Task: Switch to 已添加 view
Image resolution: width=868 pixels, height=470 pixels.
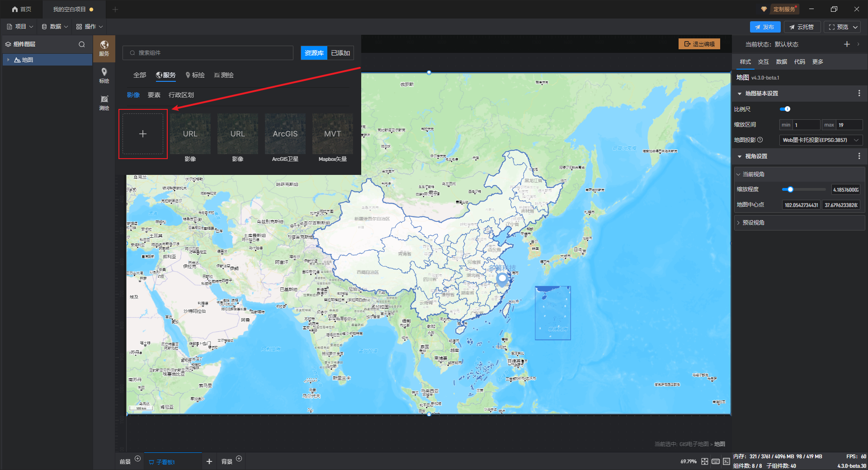Action: (x=340, y=53)
